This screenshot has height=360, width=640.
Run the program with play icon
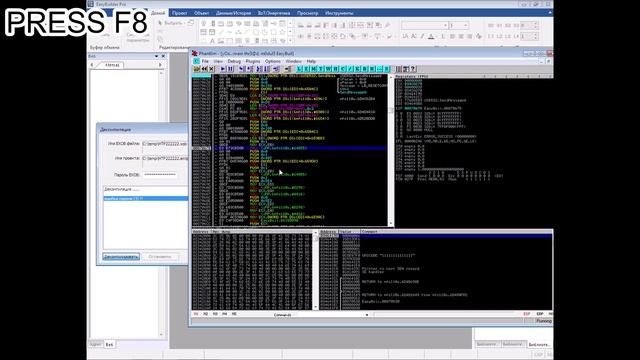tap(223, 69)
